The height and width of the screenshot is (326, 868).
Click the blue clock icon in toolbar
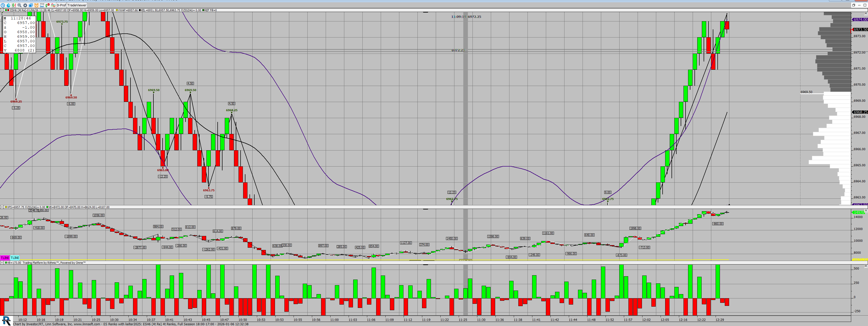click(x=3, y=5)
